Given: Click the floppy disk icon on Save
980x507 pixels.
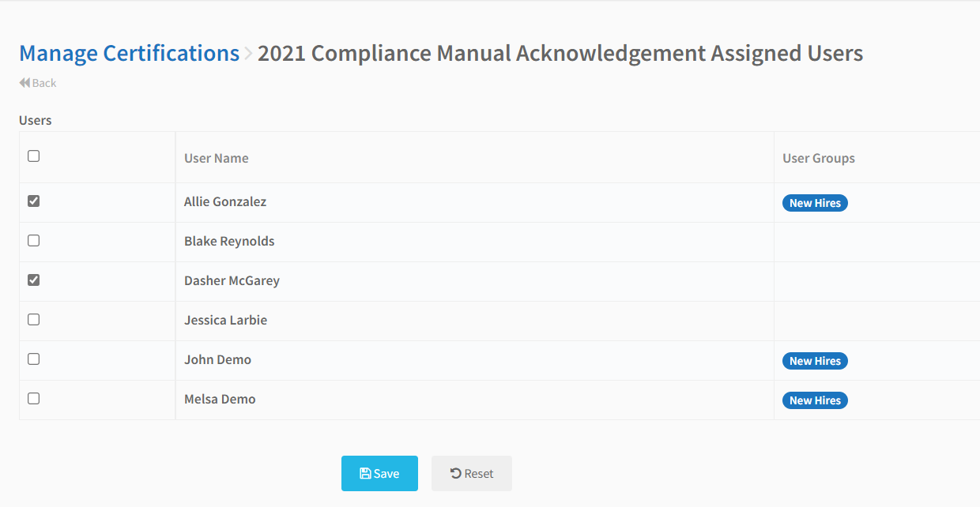Looking at the screenshot, I should (365, 474).
